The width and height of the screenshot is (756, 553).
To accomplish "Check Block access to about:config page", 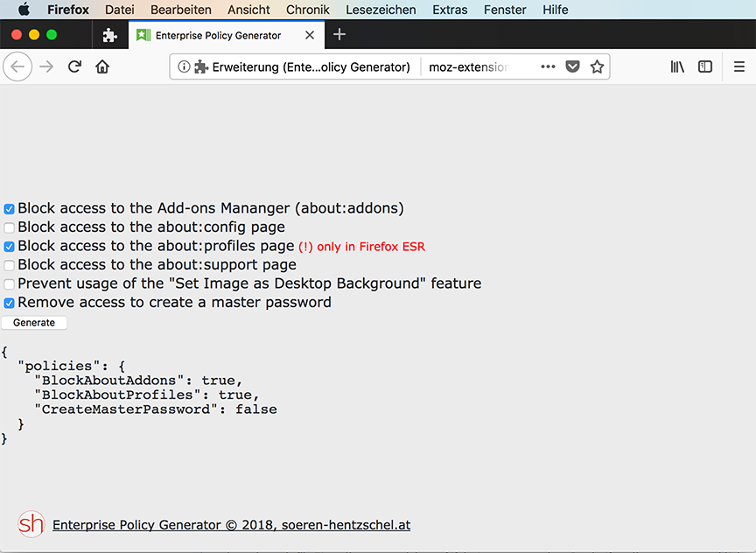I will pyautogui.click(x=9, y=227).
